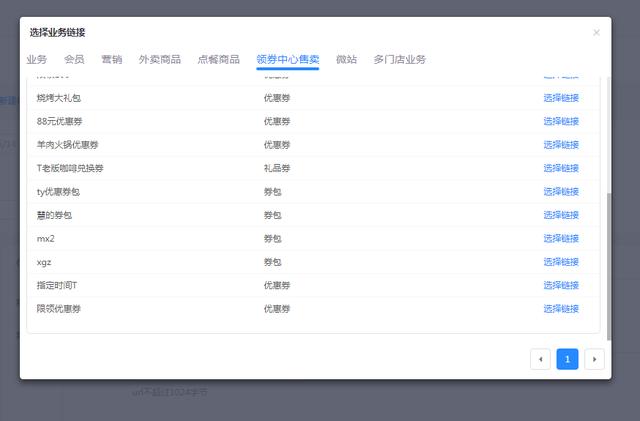Image resolution: width=640 pixels, height=421 pixels.
Task: Click 选择链接 for 88元优惠券
Action: (561, 121)
